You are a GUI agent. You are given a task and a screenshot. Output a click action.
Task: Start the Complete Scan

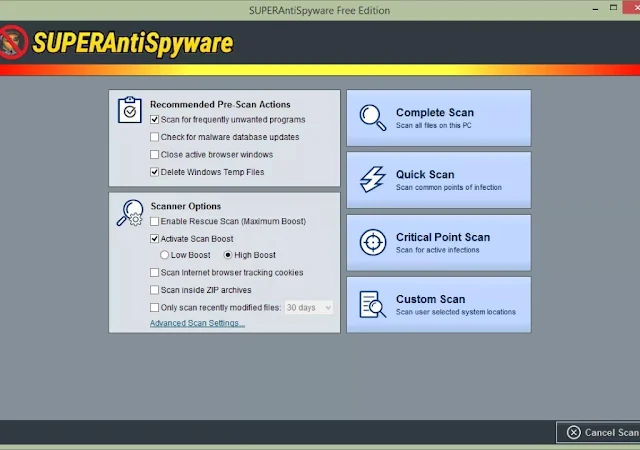coord(439,118)
